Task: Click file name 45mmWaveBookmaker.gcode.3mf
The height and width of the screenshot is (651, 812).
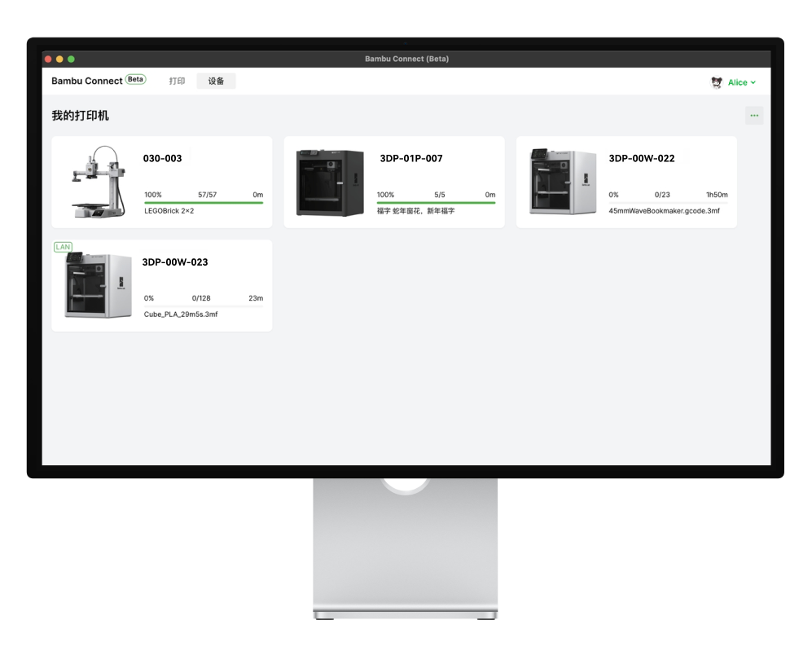Action: click(664, 211)
